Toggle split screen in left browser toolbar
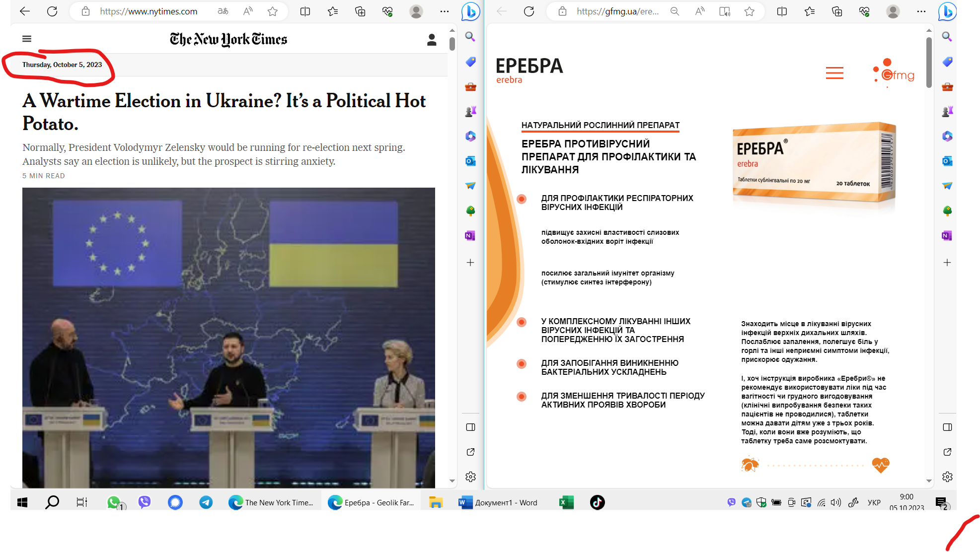980x552 pixels. (x=305, y=11)
